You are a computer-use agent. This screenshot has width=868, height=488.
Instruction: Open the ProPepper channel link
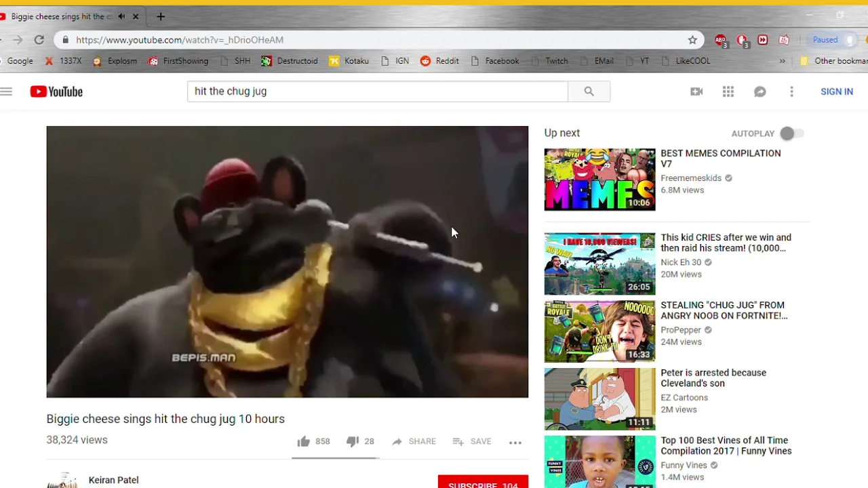681,330
